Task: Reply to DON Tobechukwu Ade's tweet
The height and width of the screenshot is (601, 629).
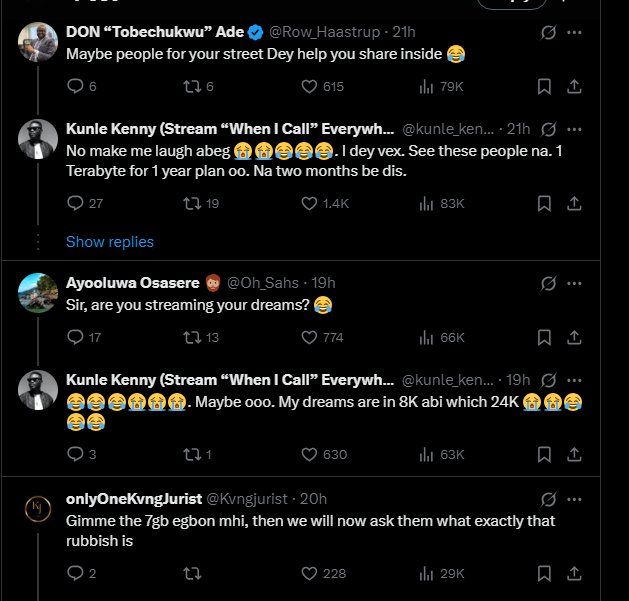Action: [75, 87]
